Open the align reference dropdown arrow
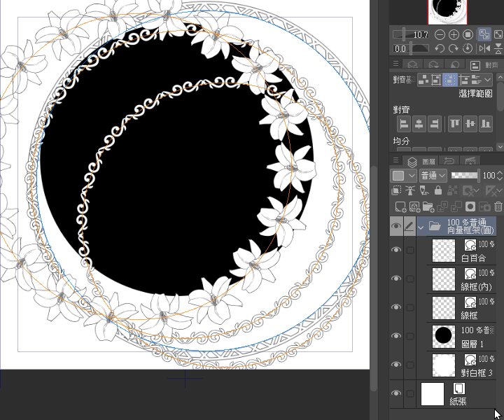504x420 pixels. tap(487, 79)
